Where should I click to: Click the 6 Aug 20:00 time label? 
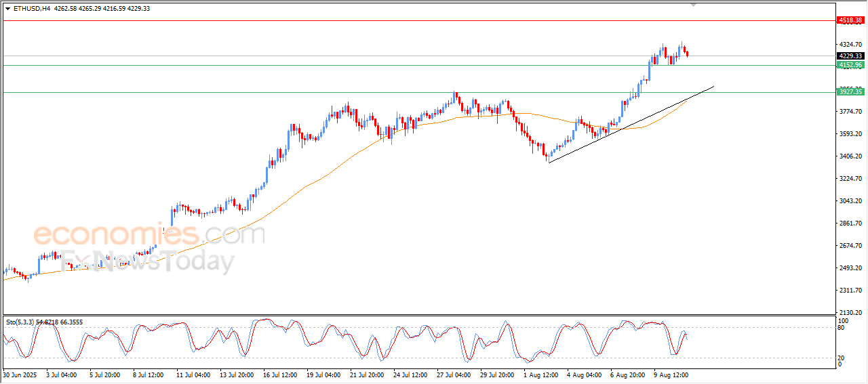(627, 374)
